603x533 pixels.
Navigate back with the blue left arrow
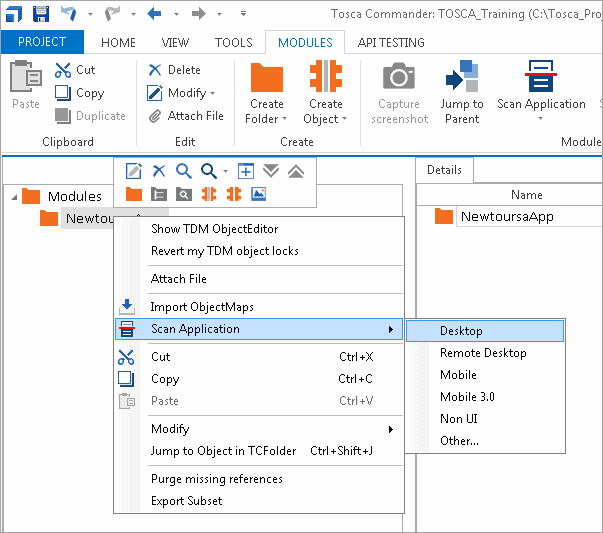[155, 14]
